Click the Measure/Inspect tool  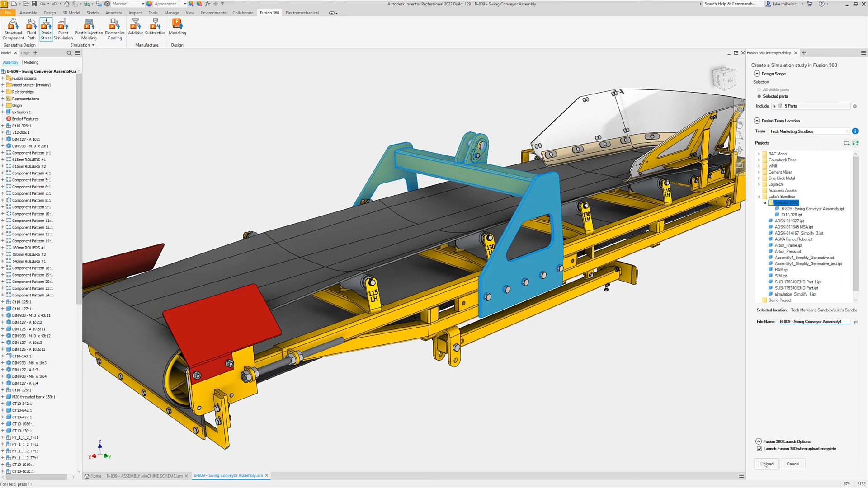click(134, 13)
